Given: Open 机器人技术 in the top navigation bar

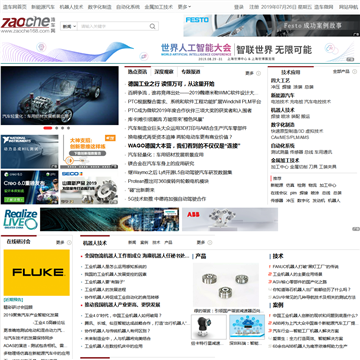Looking at the screenshot, I should click(71, 7).
